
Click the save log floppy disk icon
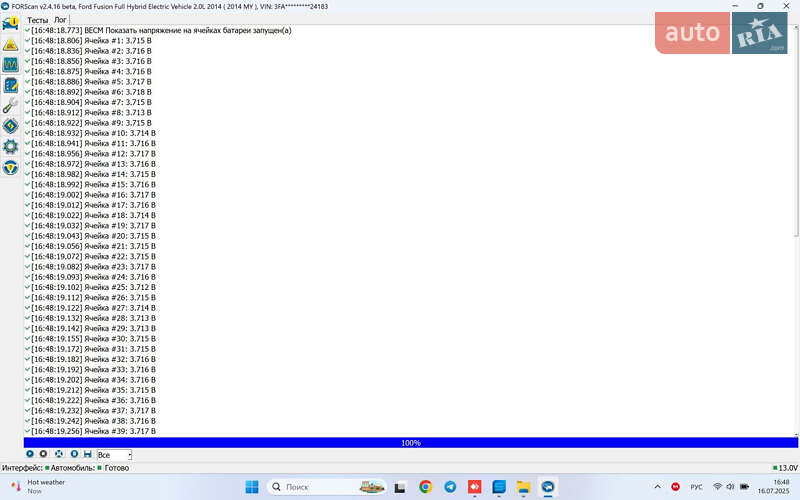[87, 454]
